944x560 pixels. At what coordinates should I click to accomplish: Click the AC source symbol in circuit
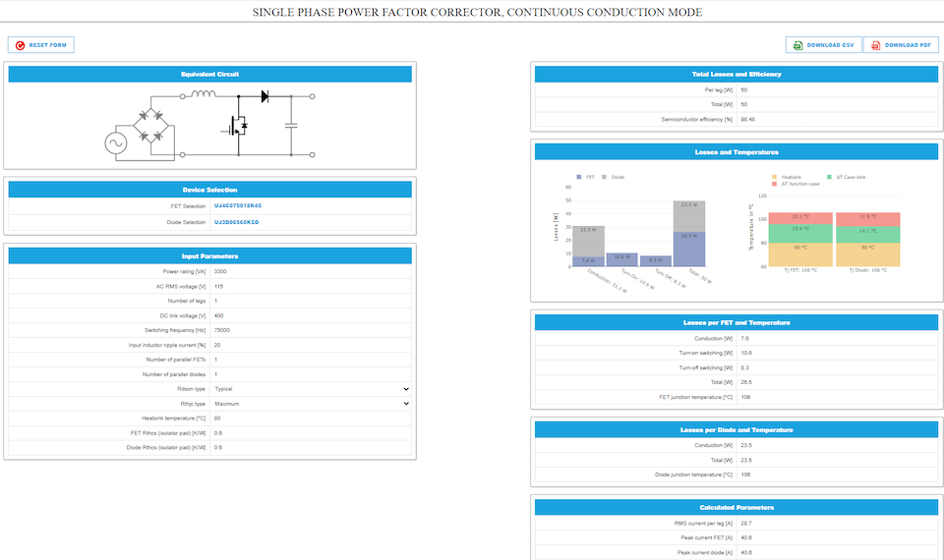click(x=116, y=142)
